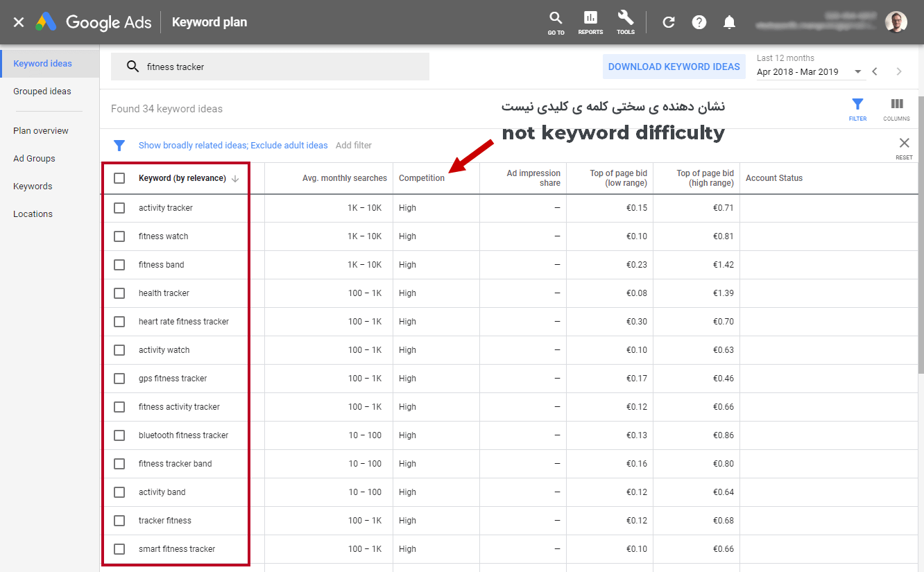Sort by Top of page bid high range

click(x=705, y=178)
